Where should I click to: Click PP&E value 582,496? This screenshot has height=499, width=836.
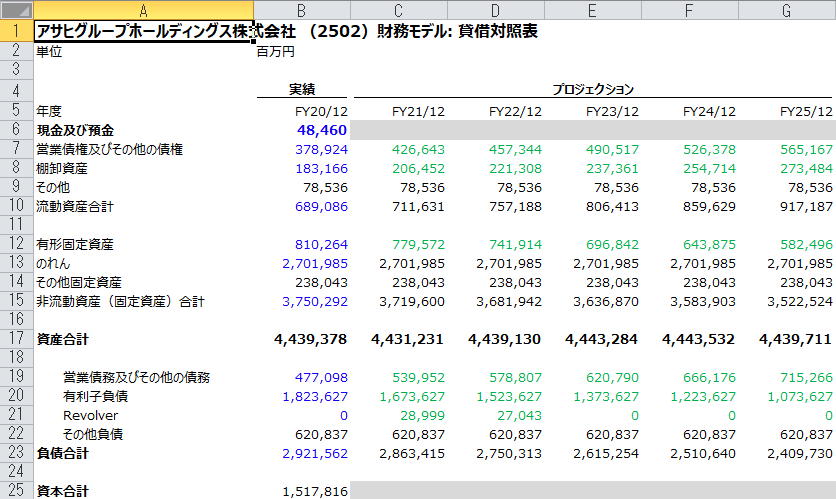click(x=807, y=244)
